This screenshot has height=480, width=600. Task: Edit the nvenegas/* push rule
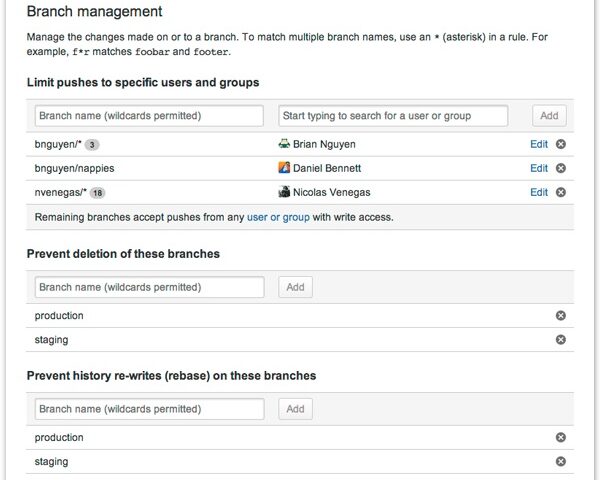538,192
